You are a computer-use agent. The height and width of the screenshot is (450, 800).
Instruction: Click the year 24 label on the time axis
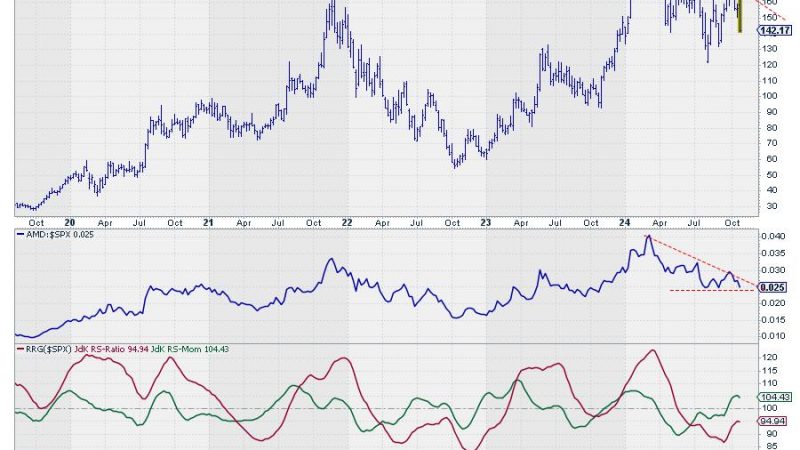coord(624,223)
